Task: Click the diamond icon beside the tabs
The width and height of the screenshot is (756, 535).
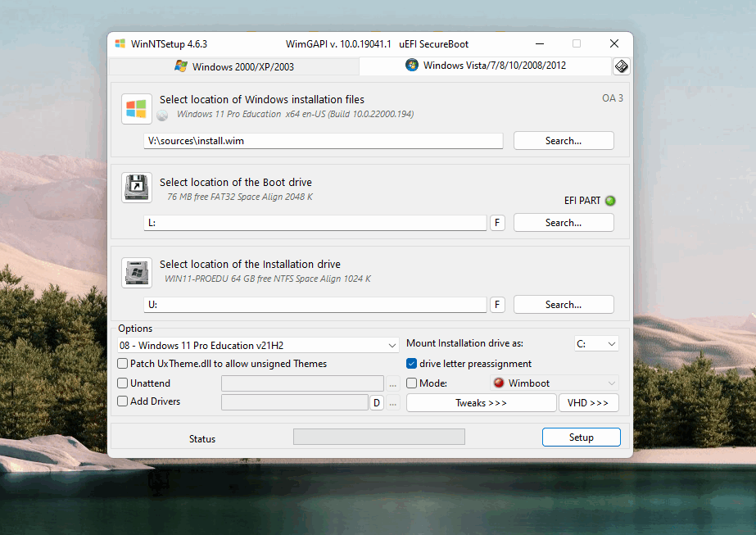Action: 622,66
